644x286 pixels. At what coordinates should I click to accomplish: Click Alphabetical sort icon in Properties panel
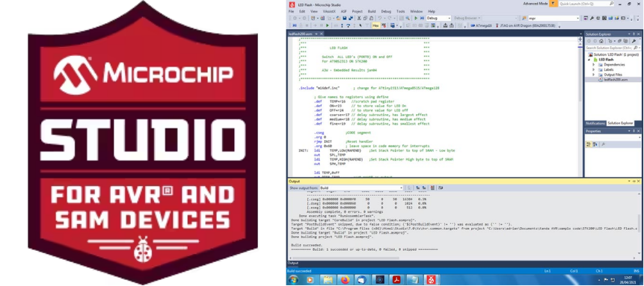[595, 144]
